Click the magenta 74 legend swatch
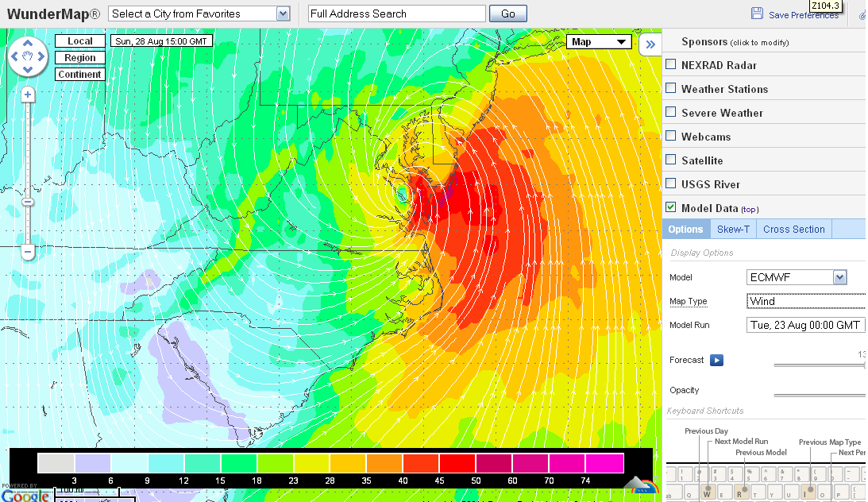Viewport: 868px width, 502px height. [x=604, y=463]
